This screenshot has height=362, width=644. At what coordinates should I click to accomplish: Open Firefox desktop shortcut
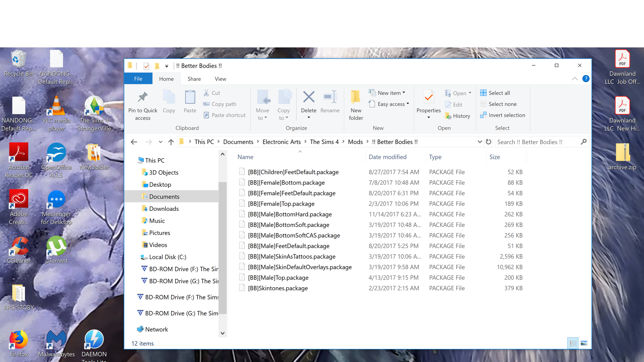coord(19,343)
